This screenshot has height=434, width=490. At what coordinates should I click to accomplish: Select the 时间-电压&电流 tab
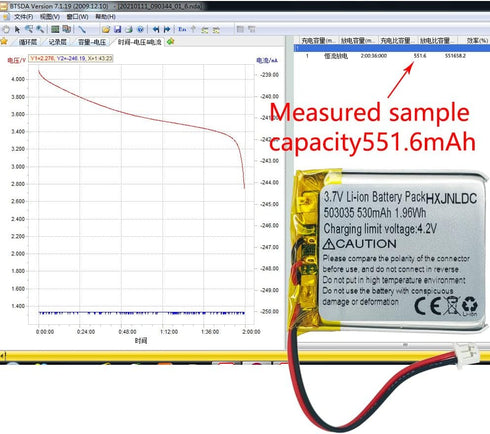(x=140, y=42)
